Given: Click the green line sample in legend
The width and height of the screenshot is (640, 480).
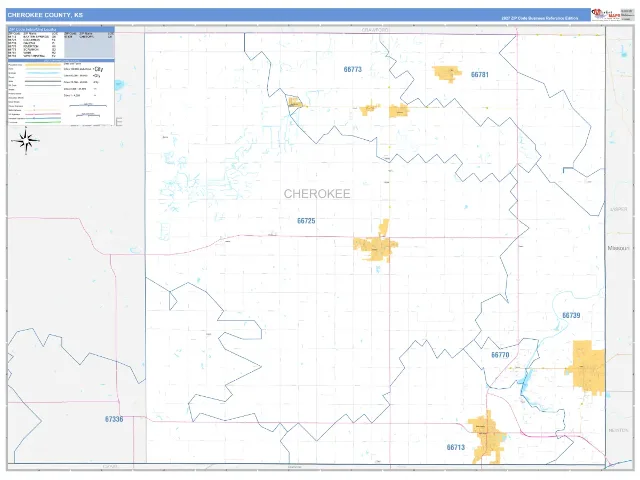Looking at the screenshot, I should pos(43,122).
